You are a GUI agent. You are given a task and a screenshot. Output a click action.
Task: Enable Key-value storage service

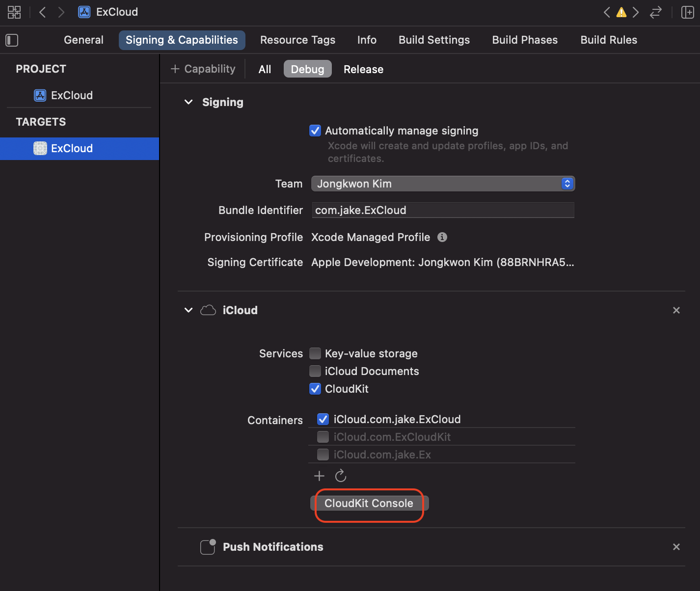(315, 353)
